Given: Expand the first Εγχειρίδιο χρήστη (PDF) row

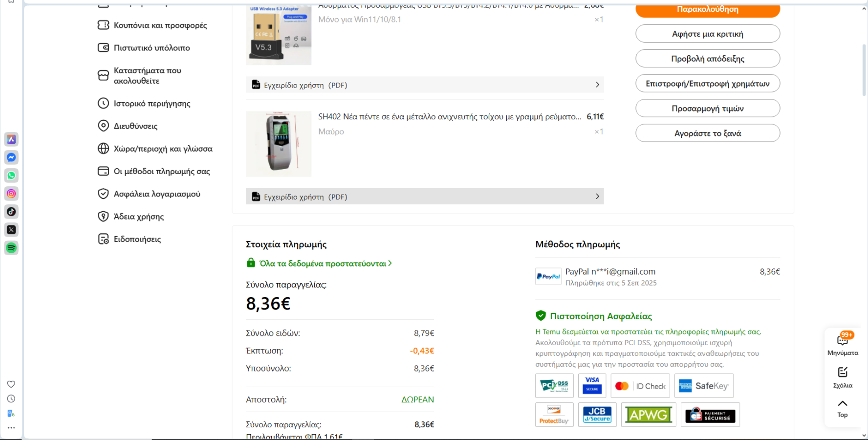Looking at the screenshot, I should pos(425,85).
